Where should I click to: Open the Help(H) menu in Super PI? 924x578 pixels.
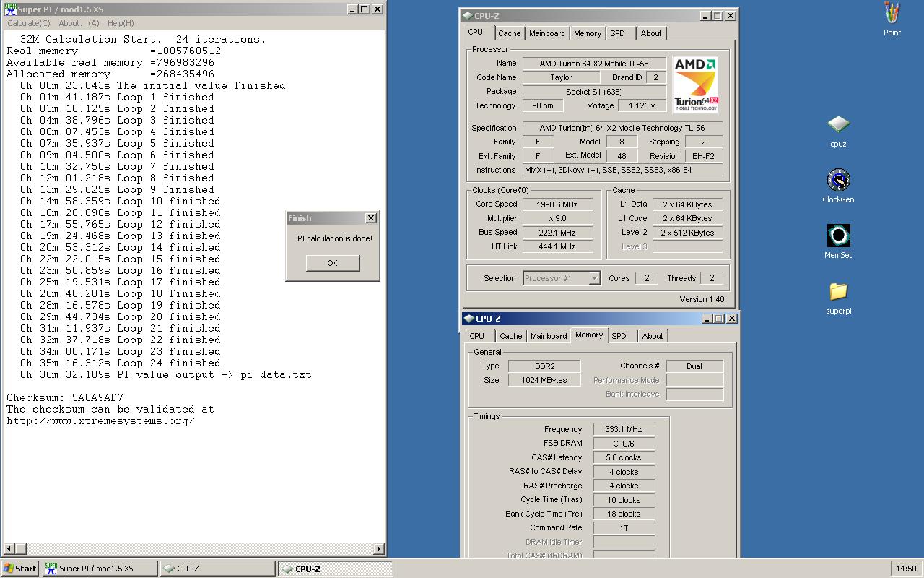pos(121,23)
